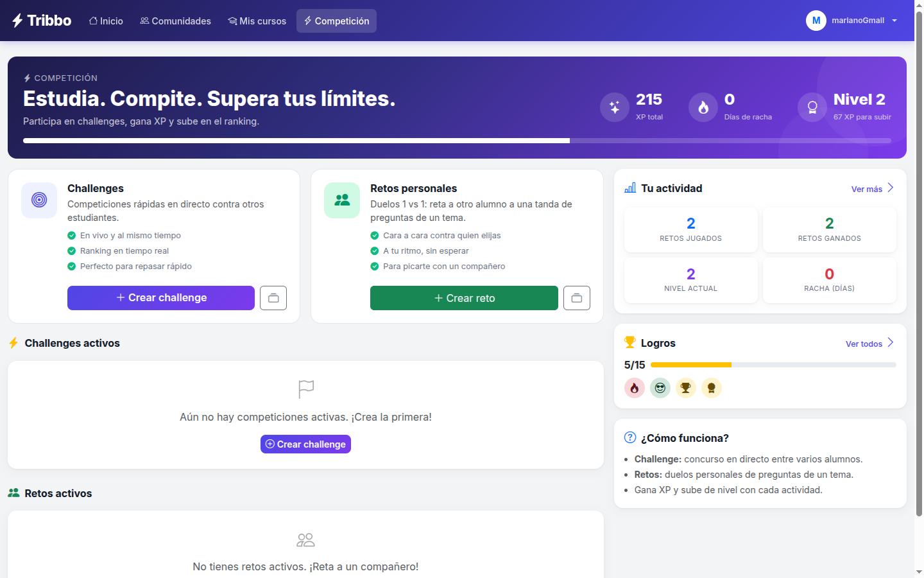Click the trophy achievement badge

coord(686,388)
